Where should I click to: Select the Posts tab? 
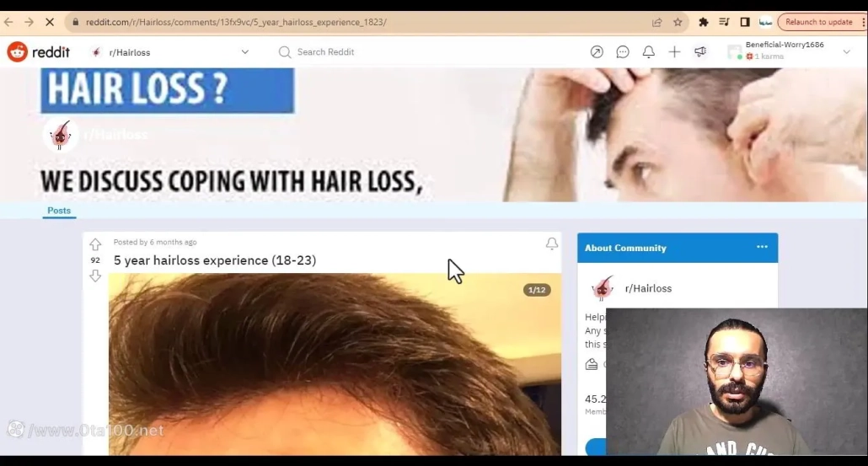click(x=59, y=211)
